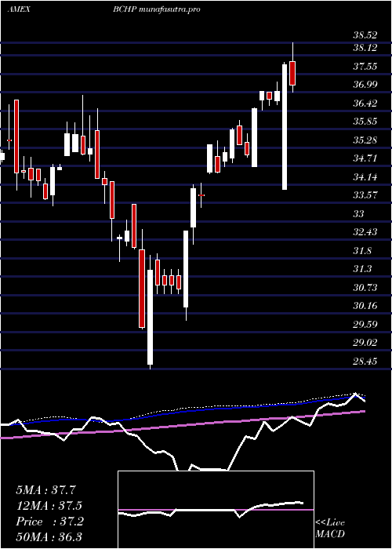This screenshot has width=392, height=549.
Task: Click the tall white candle reaching the 28.45 low
Action: [x=151, y=317]
